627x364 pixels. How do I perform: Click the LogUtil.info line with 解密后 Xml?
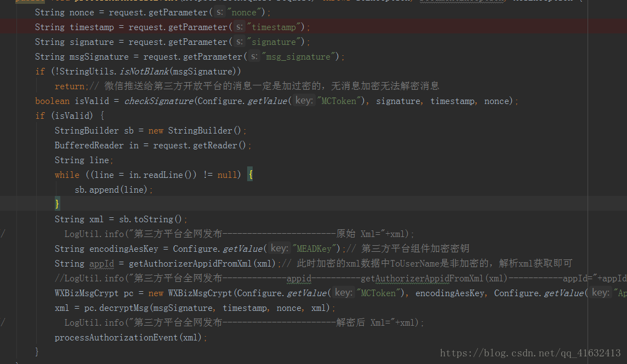[244, 322]
